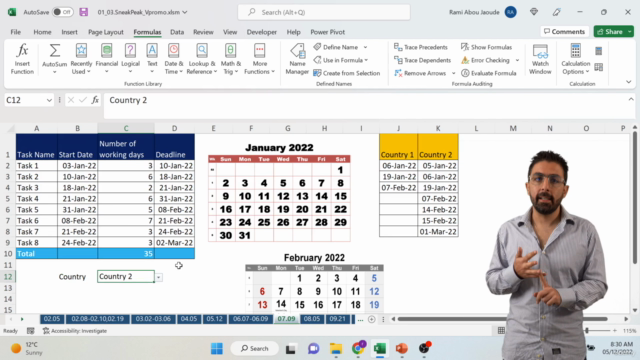
Task: Open PowerPoint from the taskbar
Action: tap(402, 348)
